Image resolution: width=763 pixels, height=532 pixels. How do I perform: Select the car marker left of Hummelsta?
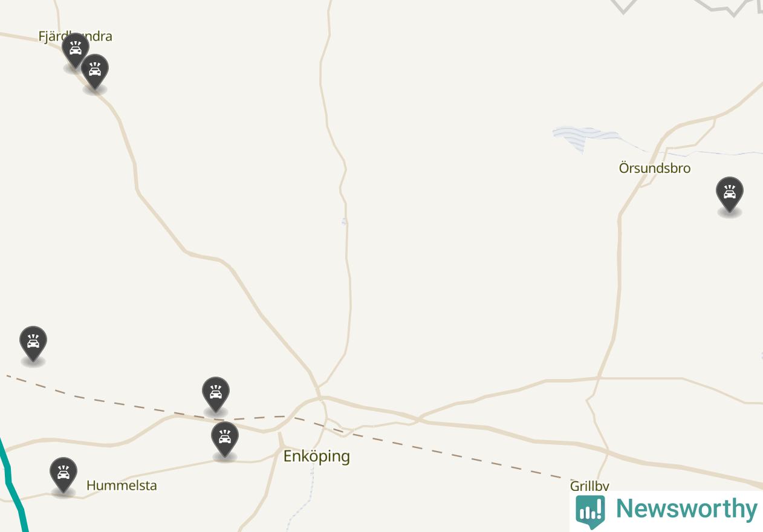63,475
